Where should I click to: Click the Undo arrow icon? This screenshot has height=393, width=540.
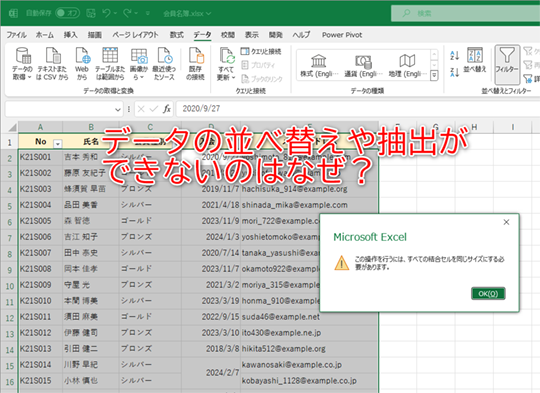click(106, 13)
